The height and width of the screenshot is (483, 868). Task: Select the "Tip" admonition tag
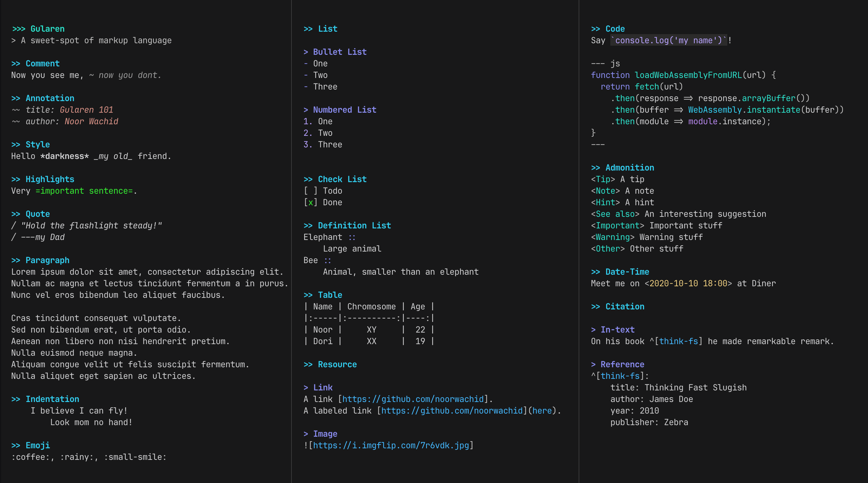[x=604, y=179]
